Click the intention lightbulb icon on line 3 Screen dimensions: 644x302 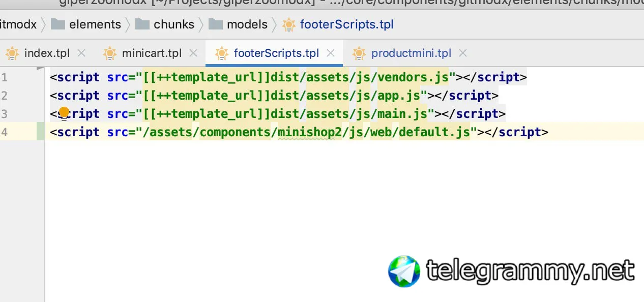click(x=64, y=114)
